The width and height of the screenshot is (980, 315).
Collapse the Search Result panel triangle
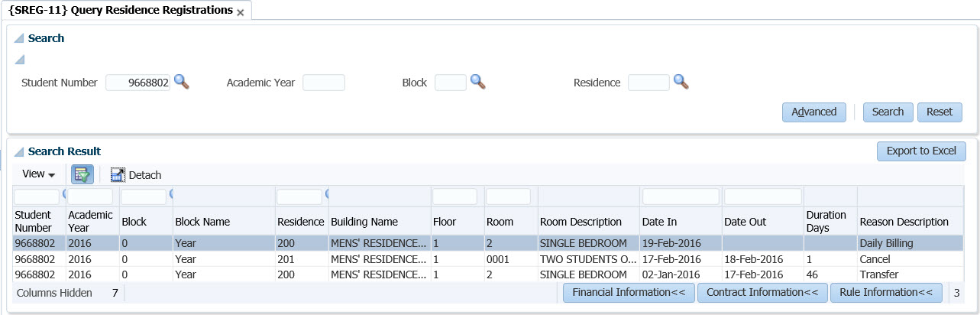18,151
